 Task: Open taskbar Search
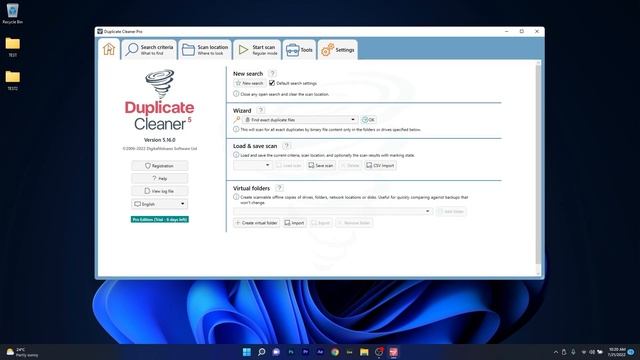tap(261, 352)
